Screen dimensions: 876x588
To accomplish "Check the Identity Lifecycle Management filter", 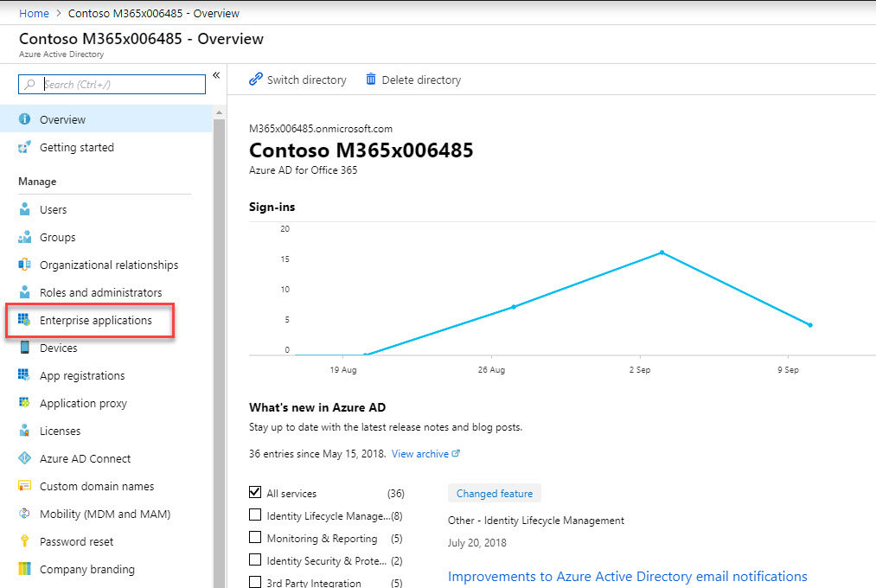I will pyautogui.click(x=255, y=514).
